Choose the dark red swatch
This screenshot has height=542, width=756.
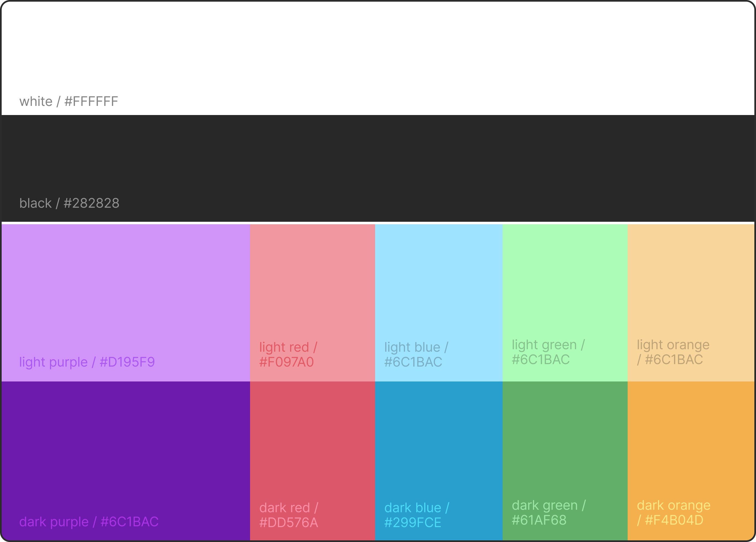313,461
